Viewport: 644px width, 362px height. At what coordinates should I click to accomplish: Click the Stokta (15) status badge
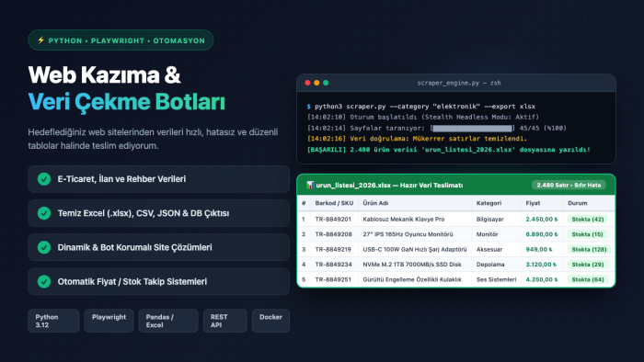pos(587,234)
